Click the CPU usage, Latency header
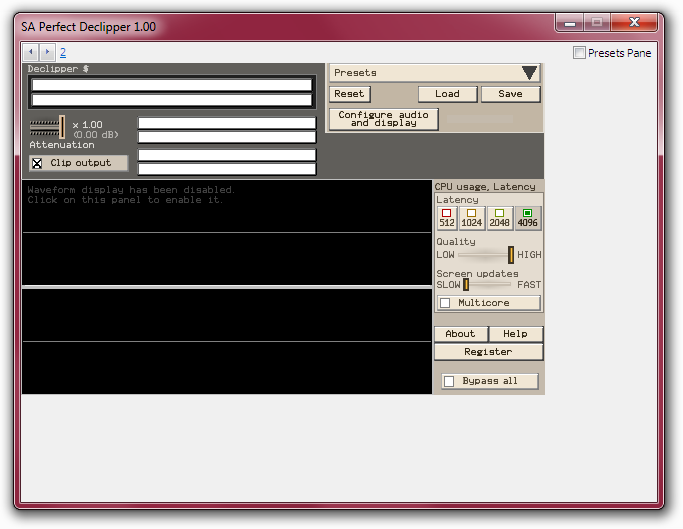This screenshot has height=529, width=683. [485, 187]
